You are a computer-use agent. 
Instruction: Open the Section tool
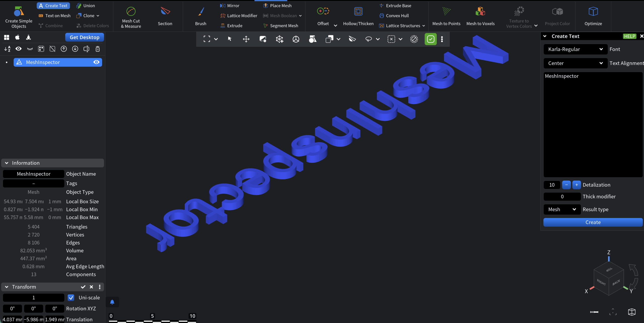pyautogui.click(x=165, y=17)
